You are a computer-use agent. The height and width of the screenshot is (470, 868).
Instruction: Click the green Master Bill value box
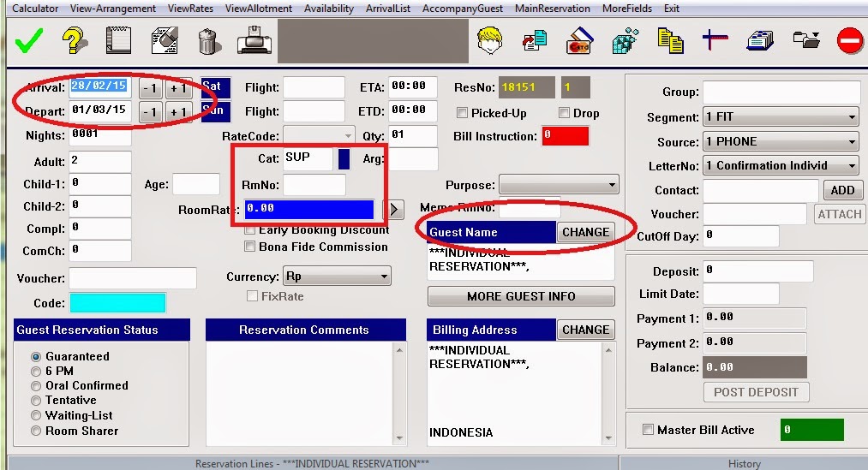[x=812, y=430]
